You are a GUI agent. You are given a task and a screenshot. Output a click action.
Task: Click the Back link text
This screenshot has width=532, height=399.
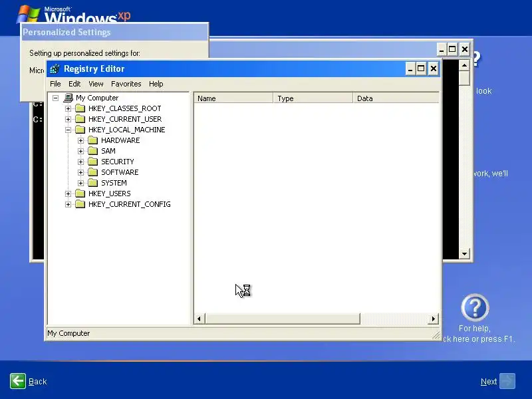point(38,382)
